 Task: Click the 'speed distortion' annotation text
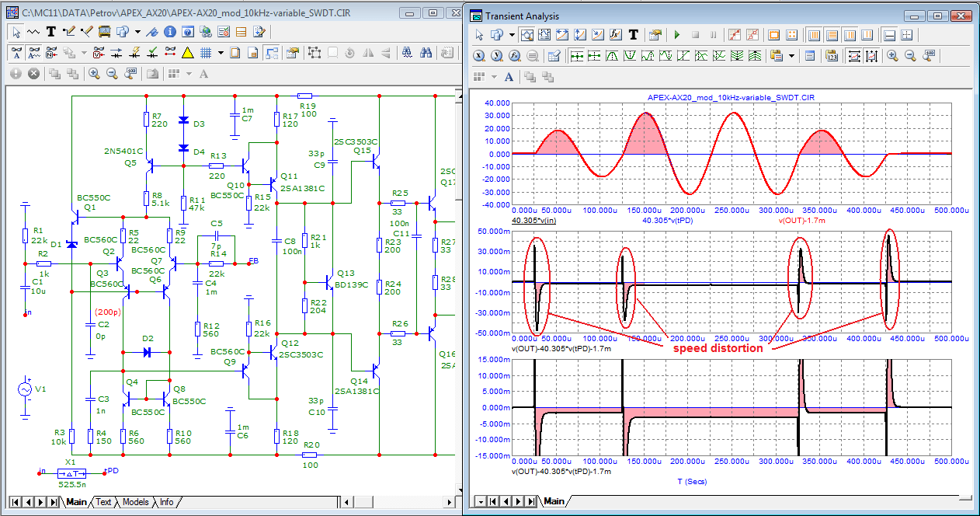click(718, 349)
